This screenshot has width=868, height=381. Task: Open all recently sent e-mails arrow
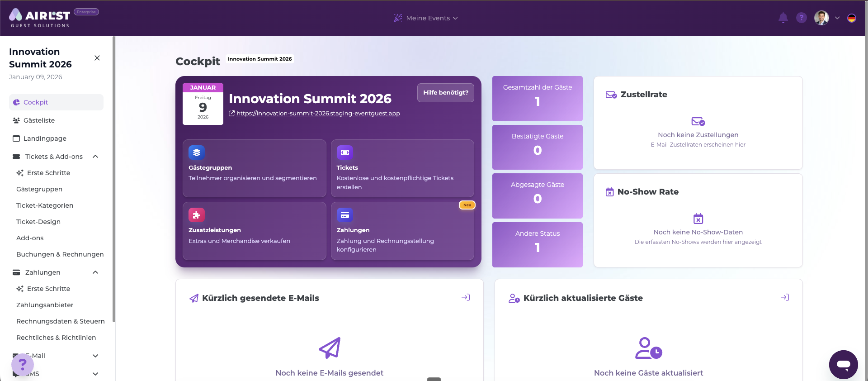click(466, 297)
